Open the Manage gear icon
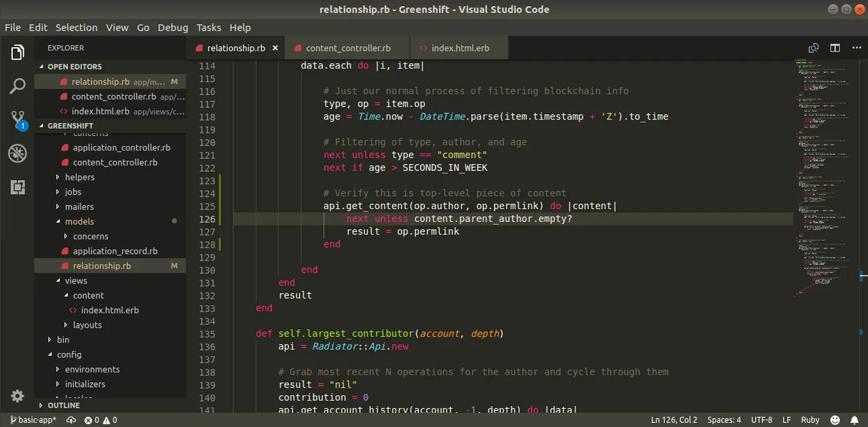 click(18, 396)
